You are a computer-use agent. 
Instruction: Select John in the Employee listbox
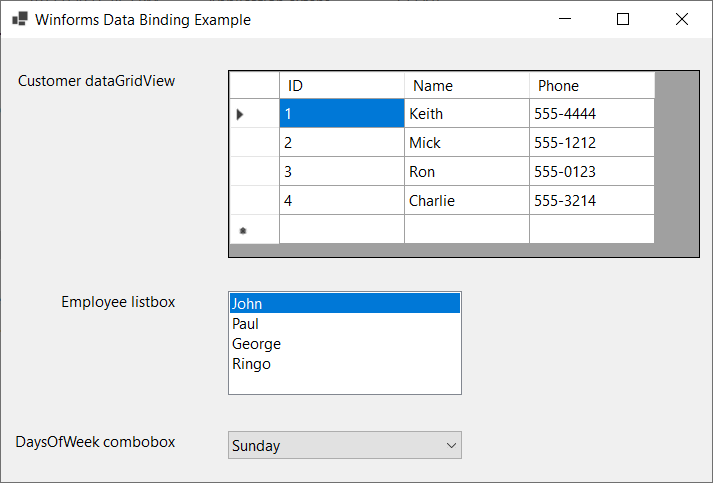click(247, 304)
